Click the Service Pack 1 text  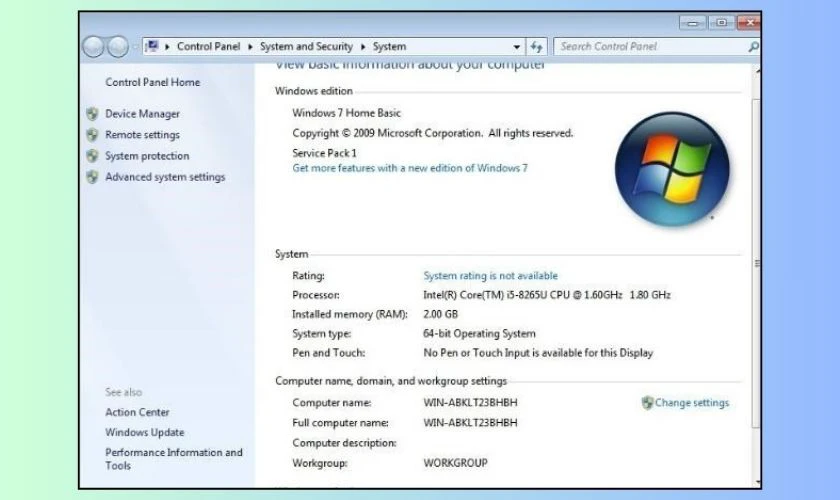pyautogui.click(x=324, y=153)
